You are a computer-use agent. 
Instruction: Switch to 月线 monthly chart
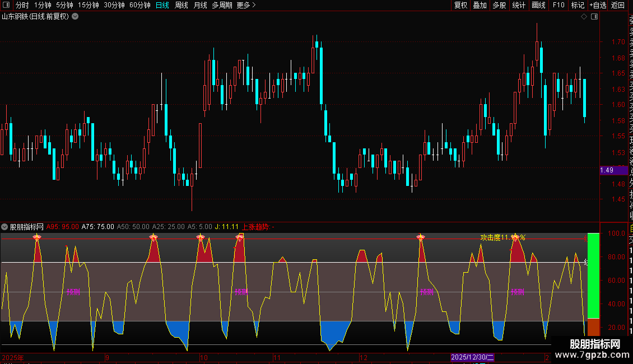click(x=200, y=5)
